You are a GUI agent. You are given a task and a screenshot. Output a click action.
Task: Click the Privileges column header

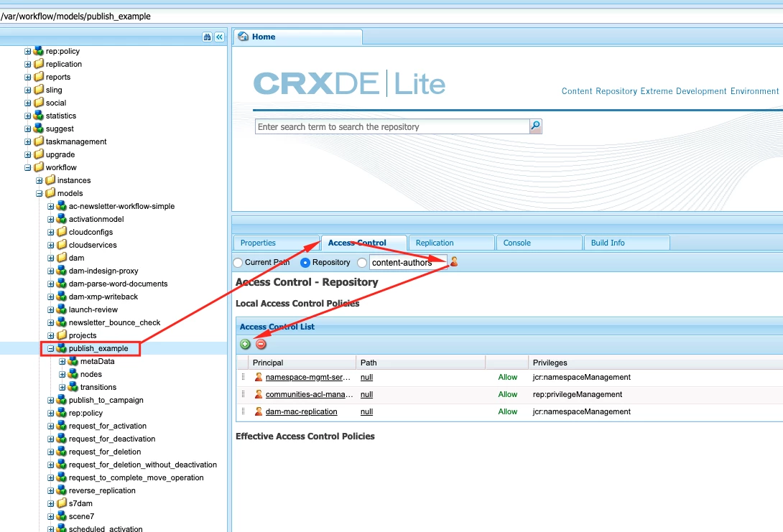655,363
